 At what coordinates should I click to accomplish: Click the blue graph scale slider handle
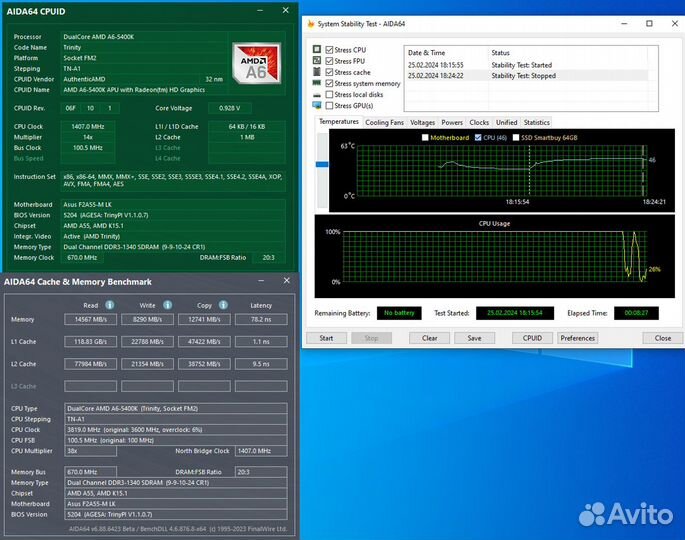tap(322, 164)
